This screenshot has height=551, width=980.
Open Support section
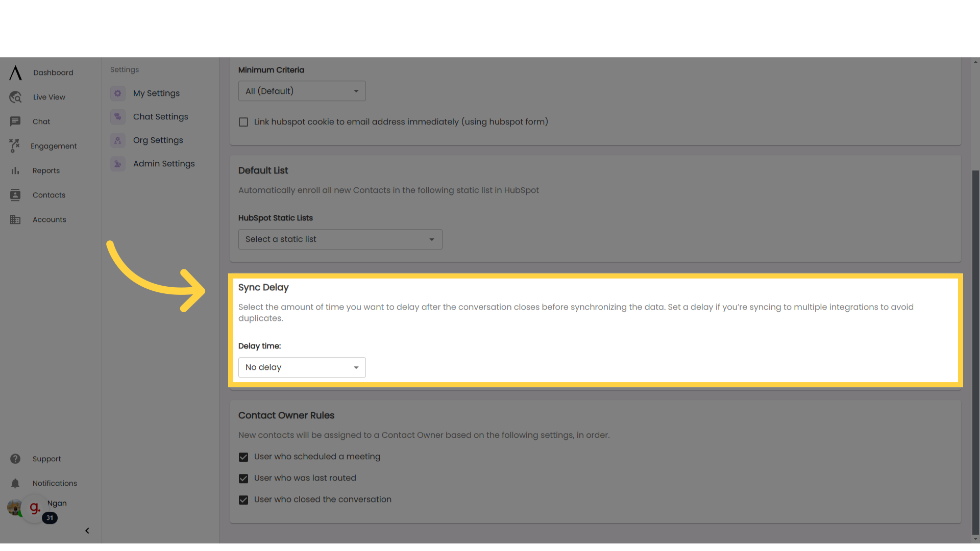(46, 458)
